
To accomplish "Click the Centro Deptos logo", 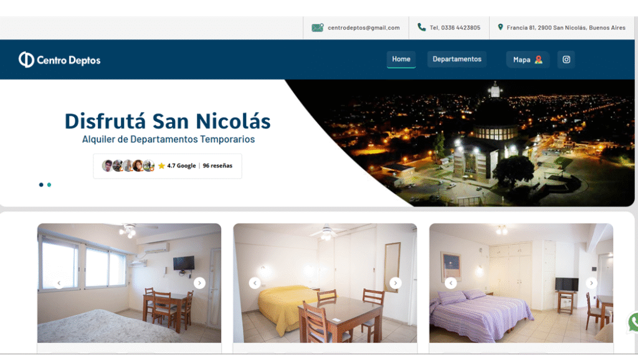I will click(x=60, y=60).
